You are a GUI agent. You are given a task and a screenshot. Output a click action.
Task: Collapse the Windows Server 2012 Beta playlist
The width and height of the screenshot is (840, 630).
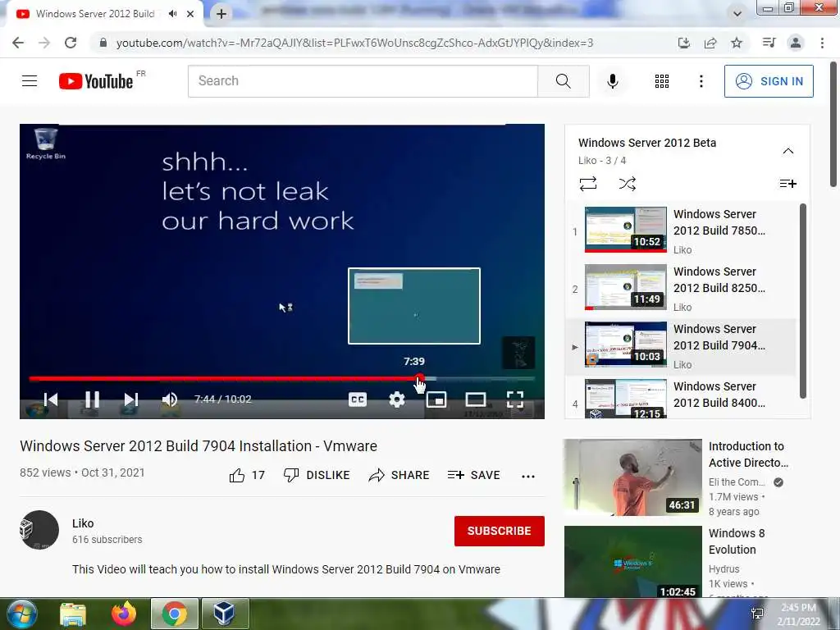point(788,151)
